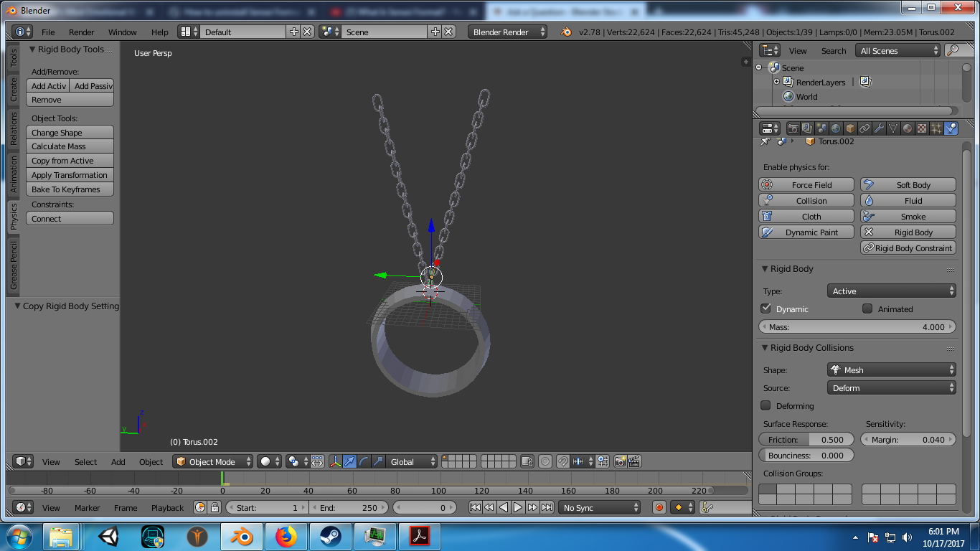Screen dimensions: 980x551
Task: Click the Apply Transformation button
Action: pos(70,175)
